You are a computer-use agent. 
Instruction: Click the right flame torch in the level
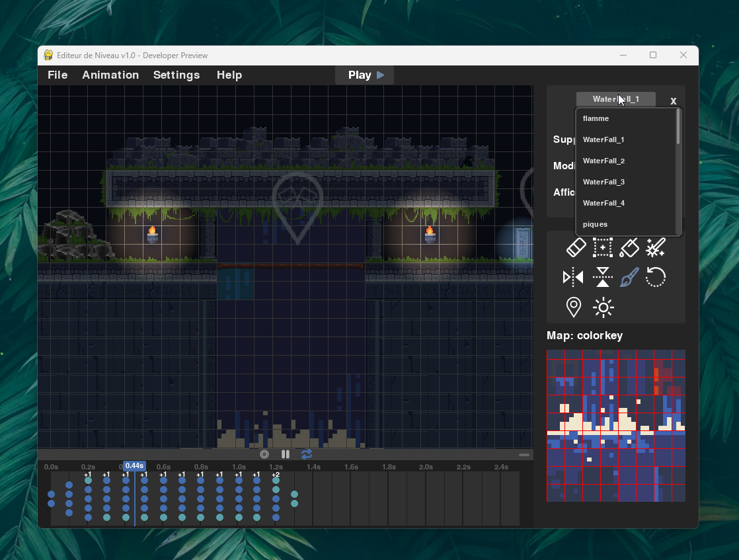click(430, 234)
